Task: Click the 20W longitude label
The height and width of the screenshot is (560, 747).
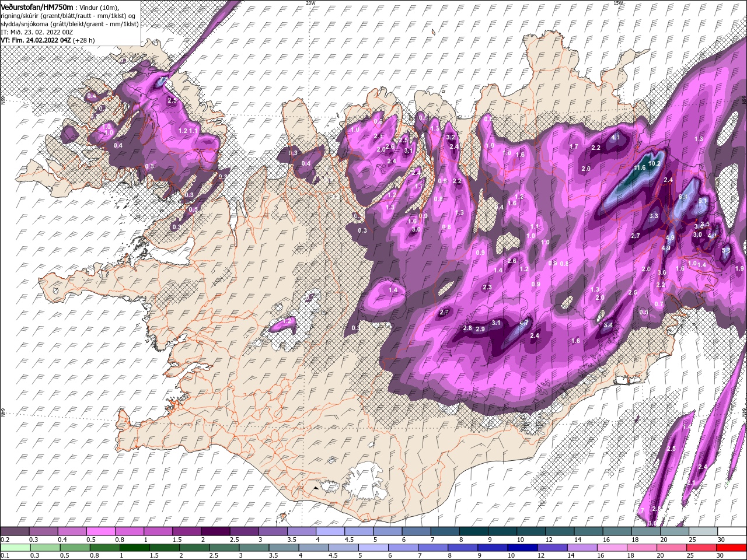Action: point(310,3)
